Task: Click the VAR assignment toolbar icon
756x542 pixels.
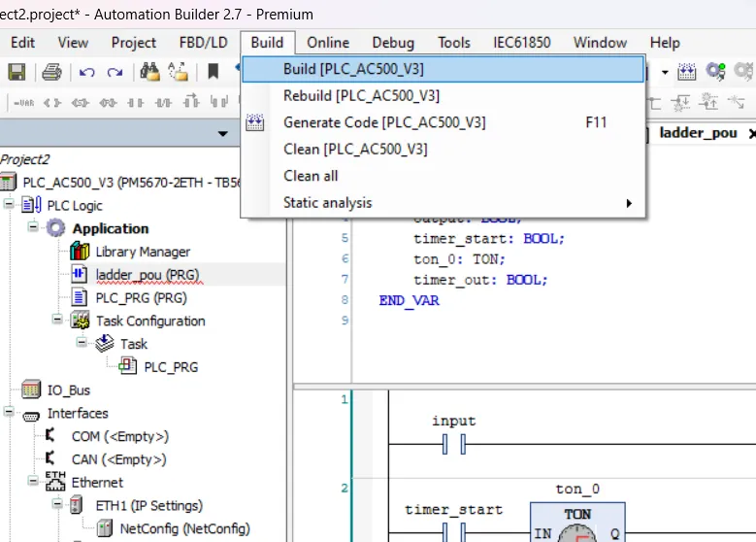Action: pyautogui.click(x=23, y=103)
